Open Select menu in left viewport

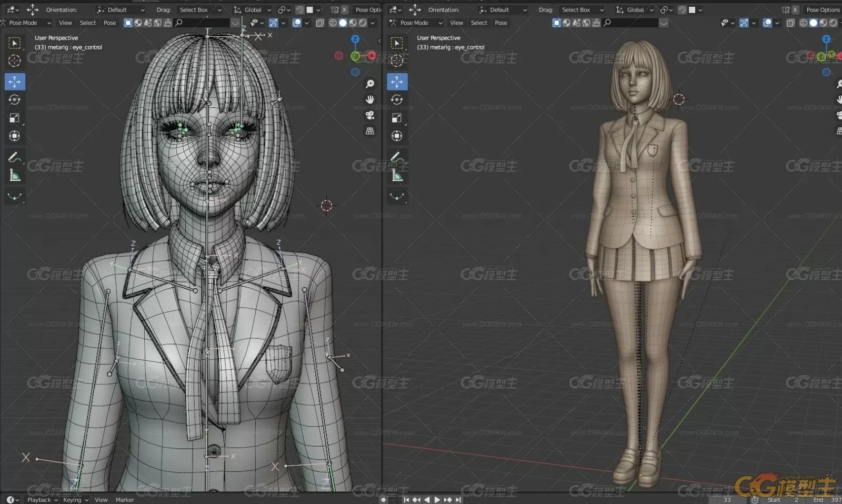tap(88, 23)
